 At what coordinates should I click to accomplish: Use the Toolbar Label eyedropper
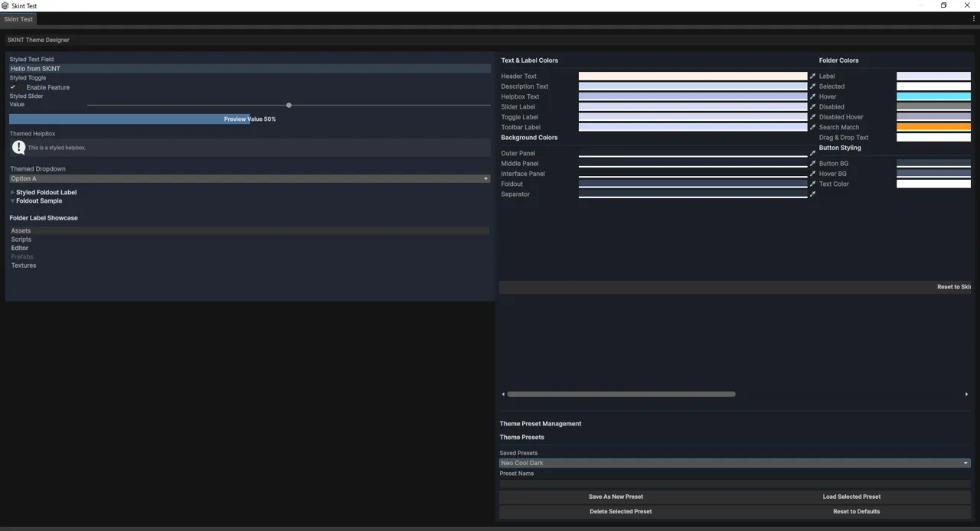[812, 127]
